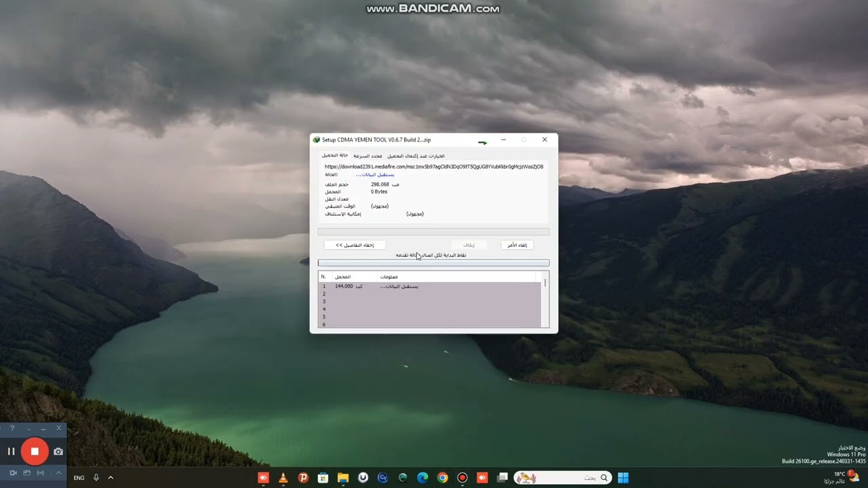Screen dimensions: 868x488
Task: Switch the ENG input language indicator
Action: pyautogui.click(x=79, y=478)
